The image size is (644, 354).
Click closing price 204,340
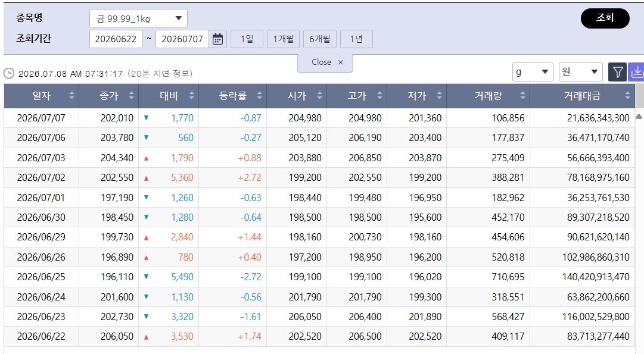coord(117,158)
